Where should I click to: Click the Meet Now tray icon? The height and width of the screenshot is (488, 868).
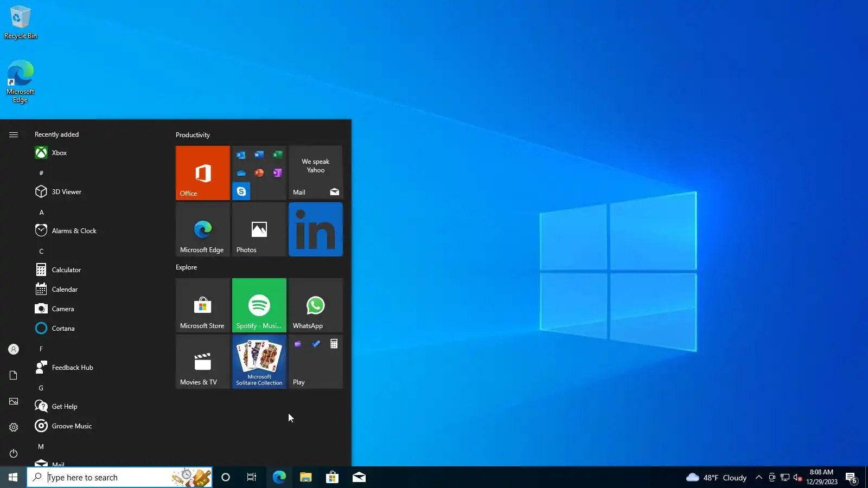point(772,478)
